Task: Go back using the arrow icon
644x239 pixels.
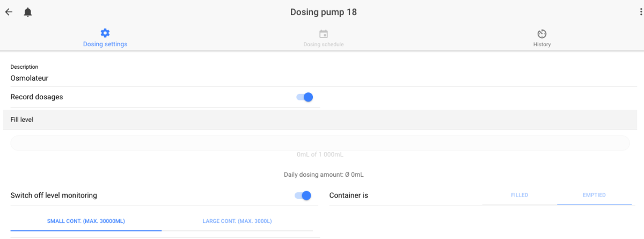Action: 9,12
